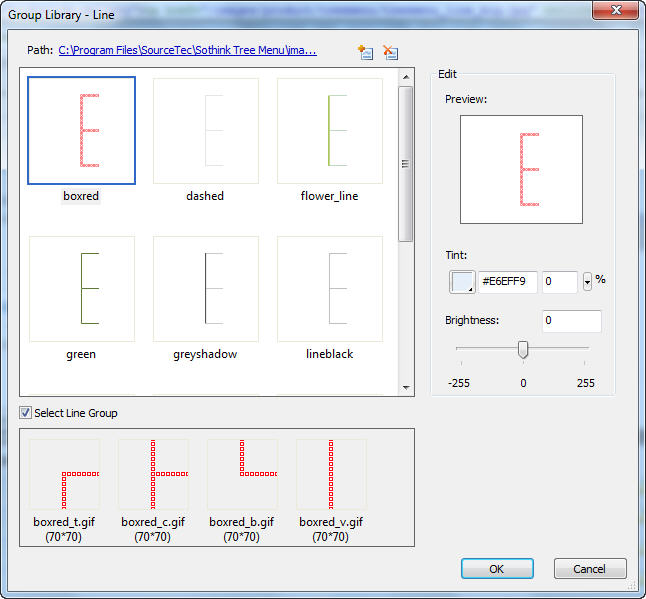Select the greyshadow line thumbnail
Viewport: 646px width, 599px height.
click(205, 289)
